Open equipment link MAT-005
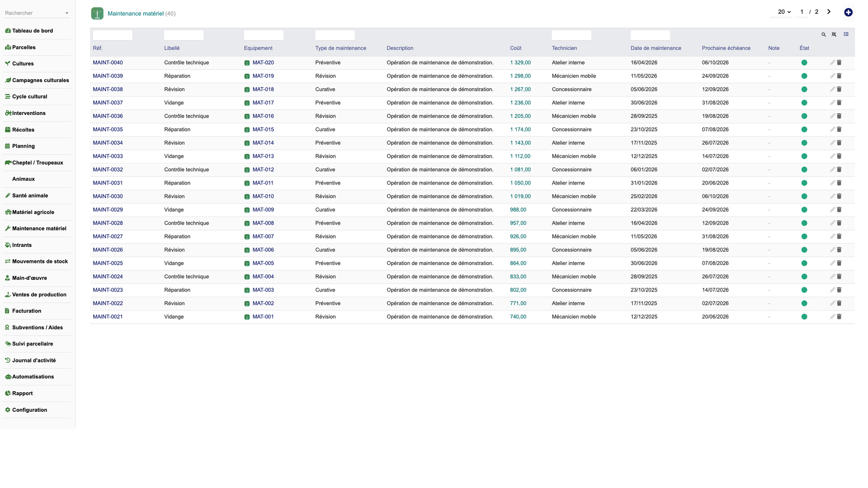The height and width of the screenshot is (488, 868). pyautogui.click(x=263, y=263)
